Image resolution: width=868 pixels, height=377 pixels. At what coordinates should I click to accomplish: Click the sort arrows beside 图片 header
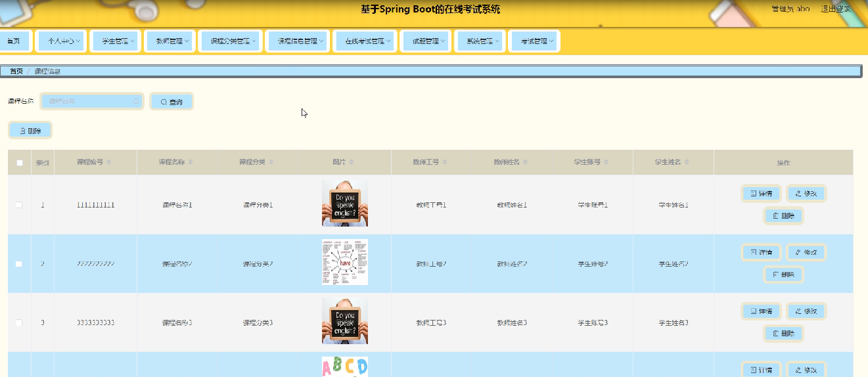pos(352,162)
